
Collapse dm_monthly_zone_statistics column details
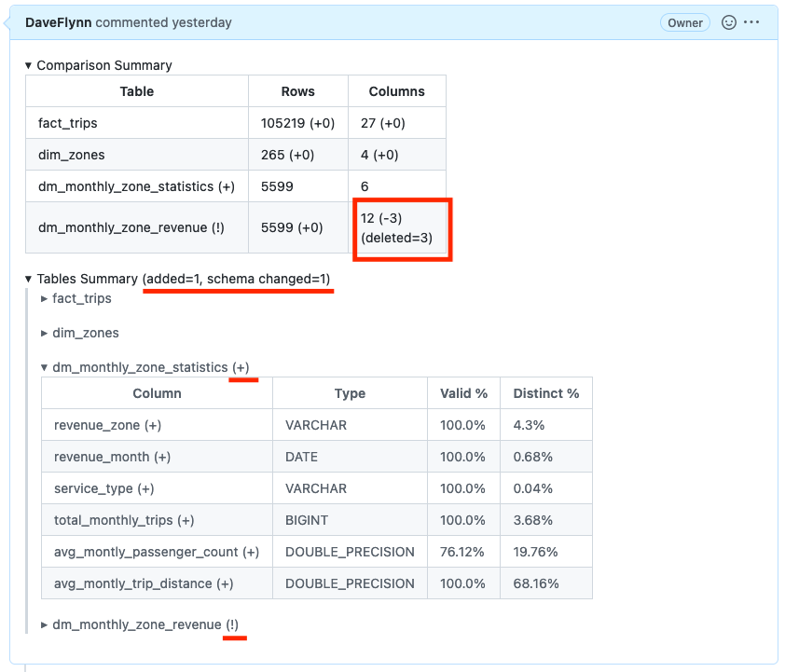[x=46, y=367]
